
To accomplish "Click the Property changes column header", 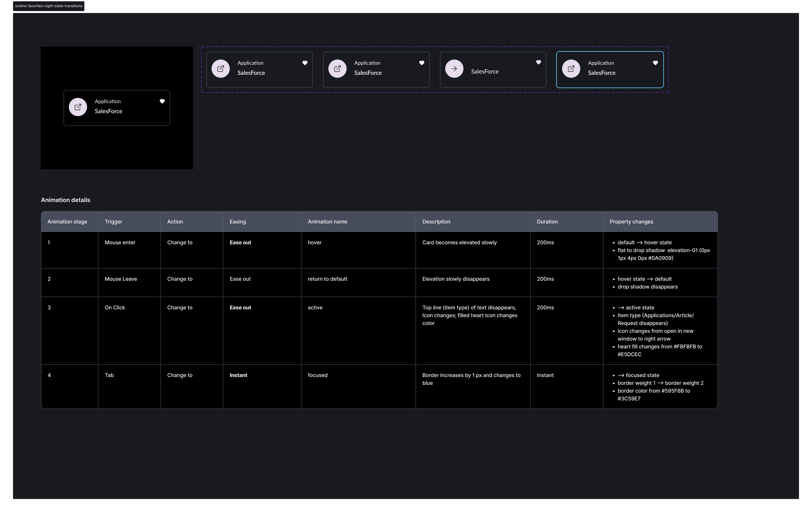I will pyautogui.click(x=631, y=222).
